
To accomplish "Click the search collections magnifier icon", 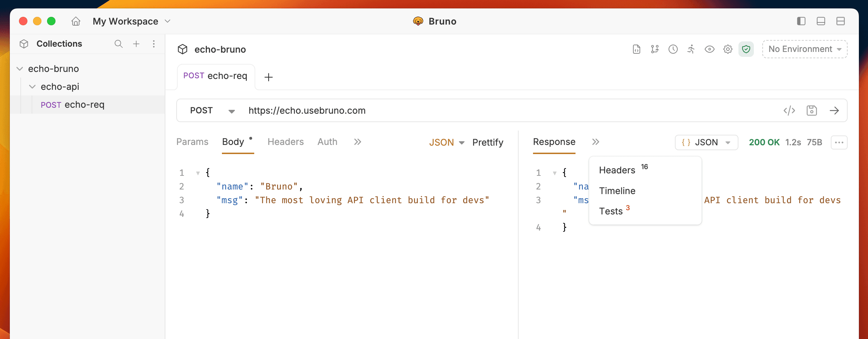I will pyautogui.click(x=118, y=44).
